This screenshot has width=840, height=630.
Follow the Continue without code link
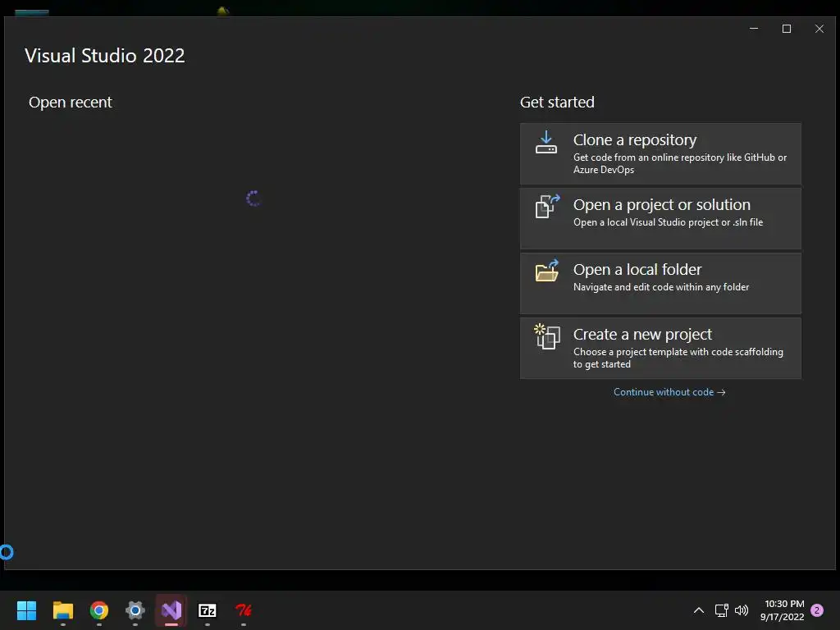669,392
